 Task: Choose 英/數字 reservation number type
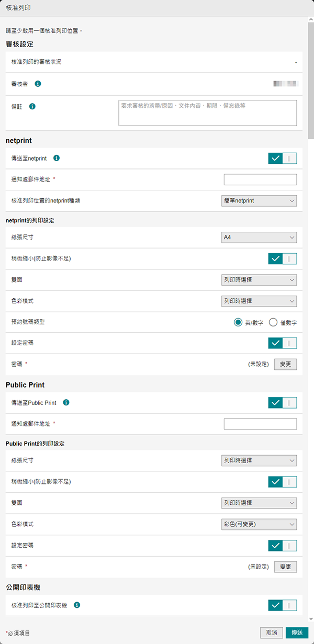click(x=238, y=322)
